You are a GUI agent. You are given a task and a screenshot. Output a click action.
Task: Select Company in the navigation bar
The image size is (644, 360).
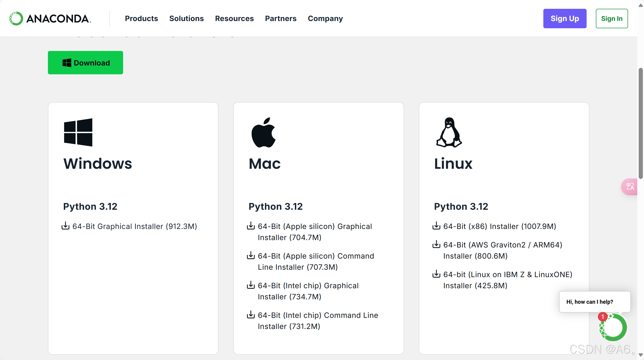click(325, 18)
